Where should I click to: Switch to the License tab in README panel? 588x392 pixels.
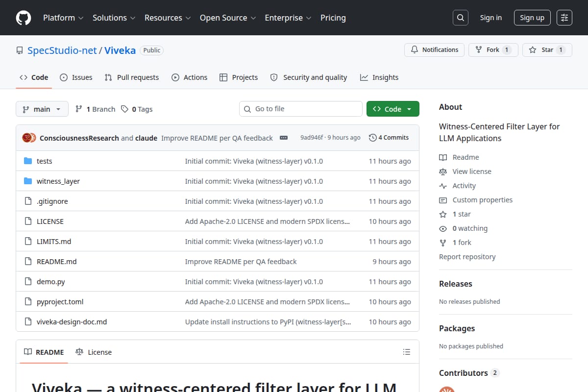click(94, 352)
